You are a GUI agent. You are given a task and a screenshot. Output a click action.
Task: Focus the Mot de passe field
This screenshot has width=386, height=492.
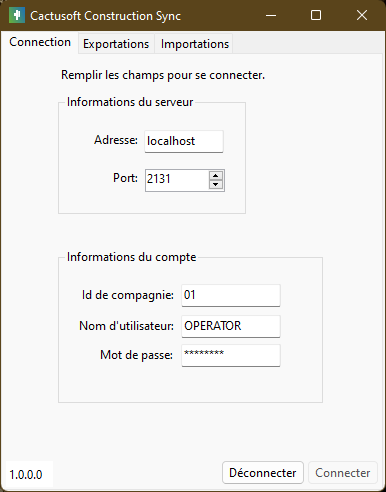[231, 355]
